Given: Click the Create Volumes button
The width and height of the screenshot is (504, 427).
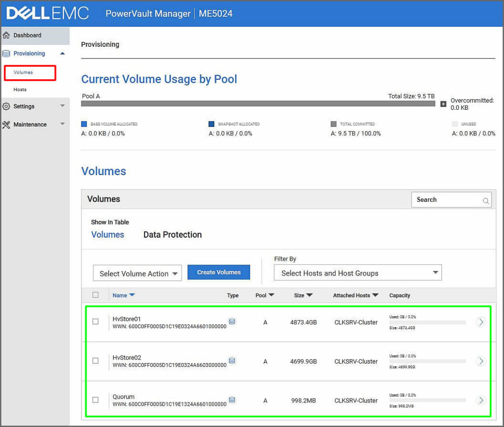Looking at the screenshot, I should click(x=219, y=272).
